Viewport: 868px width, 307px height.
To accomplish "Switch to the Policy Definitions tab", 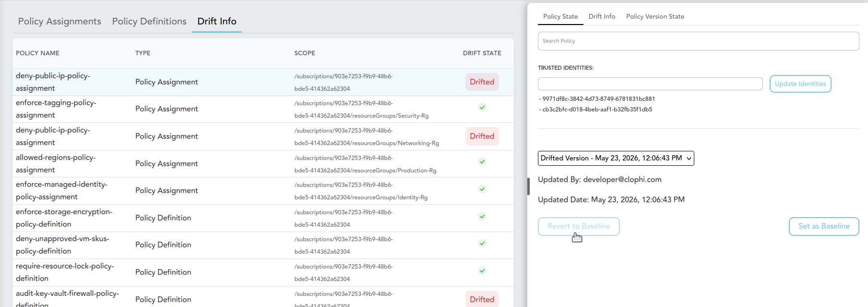I will [x=149, y=21].
